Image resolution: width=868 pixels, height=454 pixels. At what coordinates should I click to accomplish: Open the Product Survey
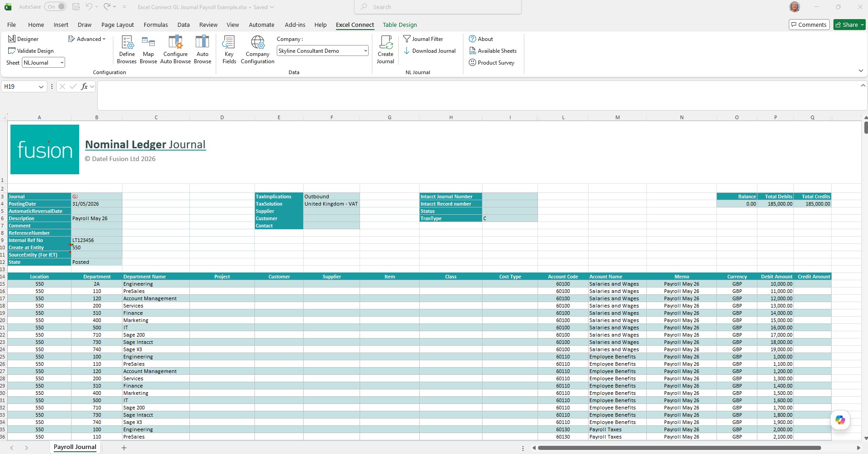[492, 63]
